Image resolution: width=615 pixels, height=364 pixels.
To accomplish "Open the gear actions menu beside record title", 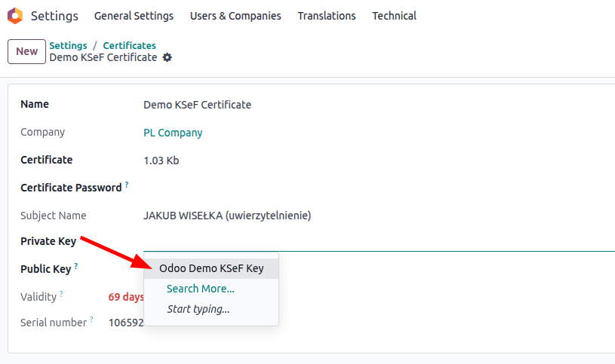I will coord(168,57).
